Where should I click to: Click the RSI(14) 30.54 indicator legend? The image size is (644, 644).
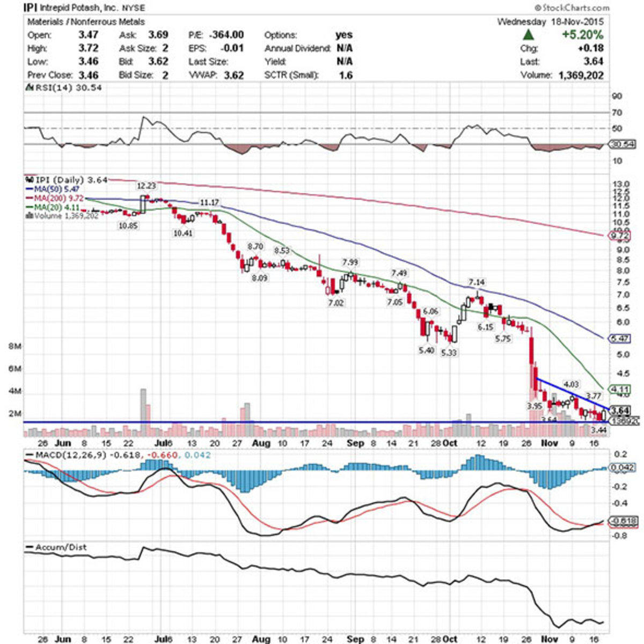tap(63, 87)
